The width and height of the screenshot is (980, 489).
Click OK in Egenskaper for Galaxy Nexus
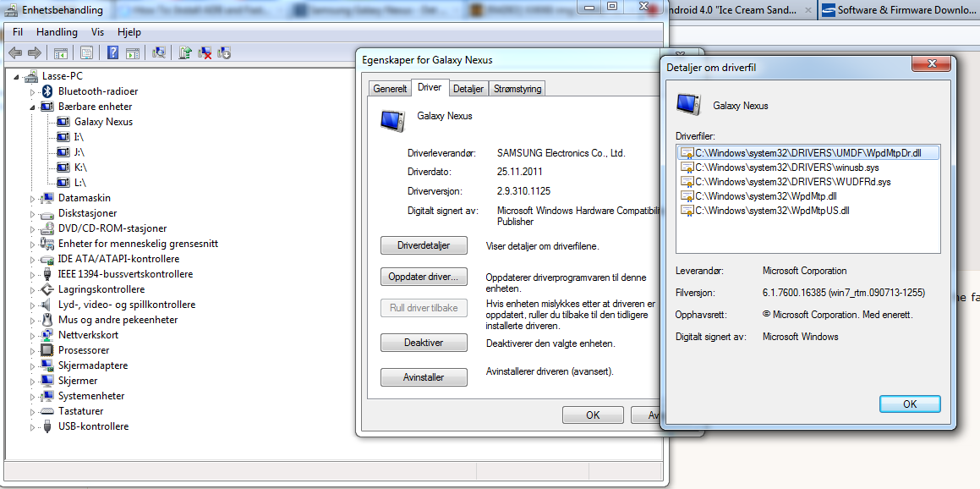click(x=593, y=415)
